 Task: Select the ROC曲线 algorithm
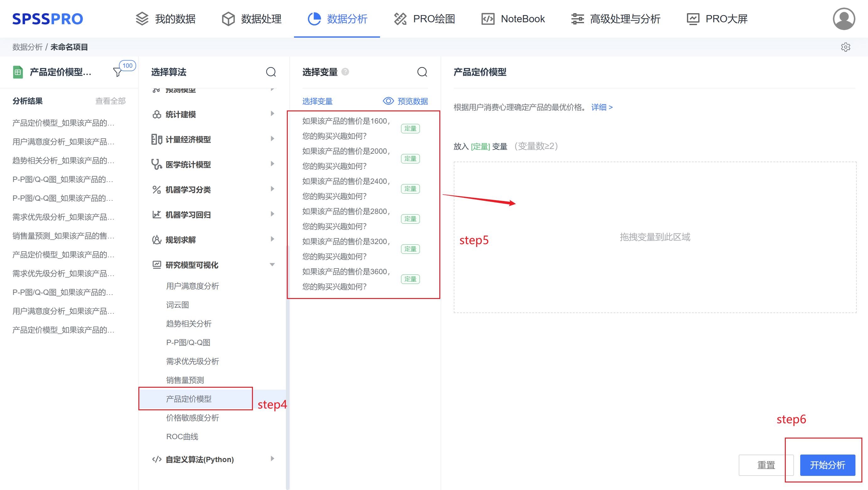pyautogui.click(x=182, y=436)
